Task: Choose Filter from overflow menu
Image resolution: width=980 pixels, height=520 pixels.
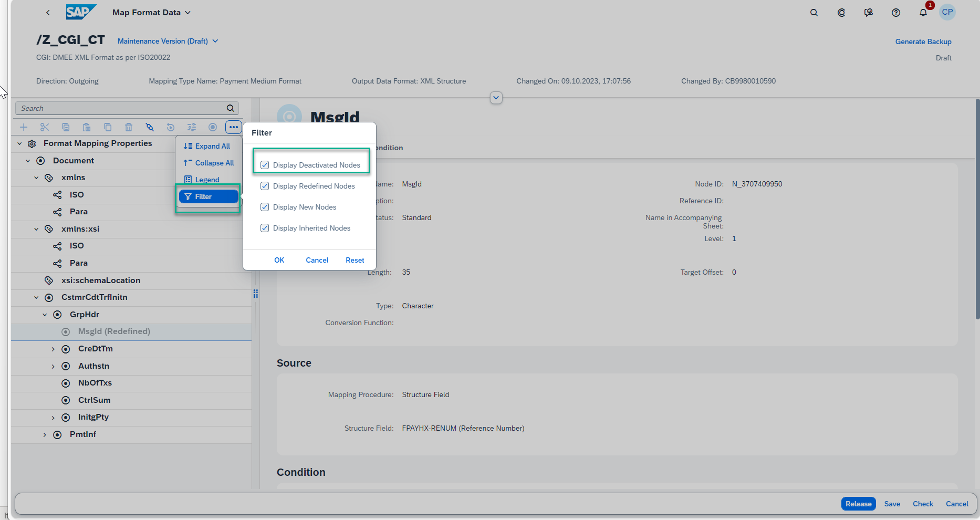Action: coord(208,196)
